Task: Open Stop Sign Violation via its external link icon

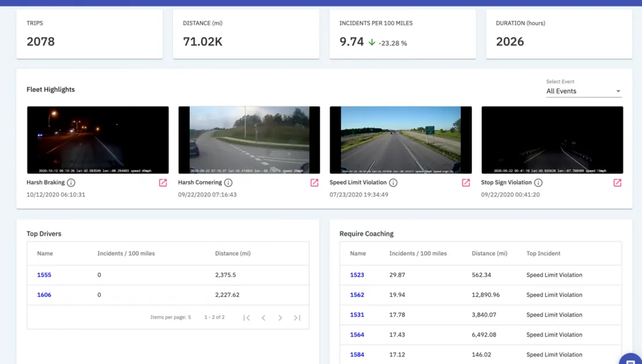Action: pyautogui.click(x=617, y=182)
